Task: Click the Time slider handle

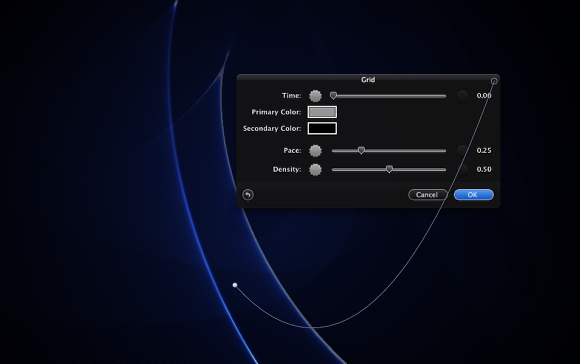Action: [x=333, y=96]
